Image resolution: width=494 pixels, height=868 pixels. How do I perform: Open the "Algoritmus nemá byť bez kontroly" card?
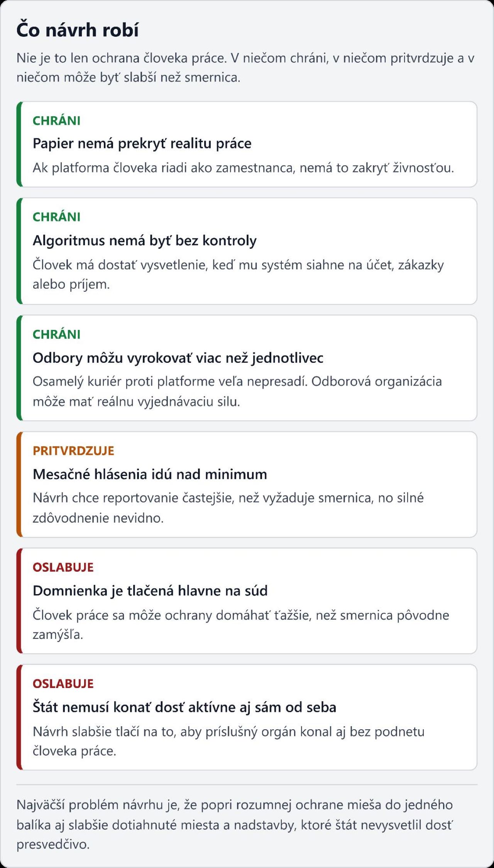(145, 240)
